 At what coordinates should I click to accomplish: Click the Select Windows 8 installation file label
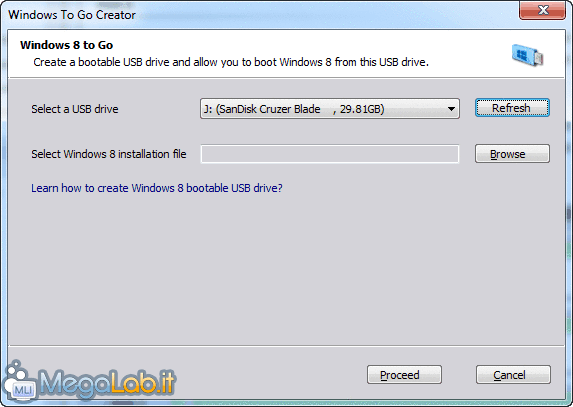tap(109, 154)
